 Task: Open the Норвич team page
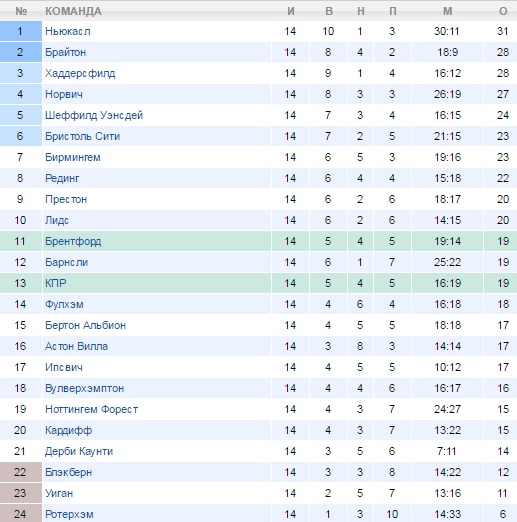click(x=64, y=94)
